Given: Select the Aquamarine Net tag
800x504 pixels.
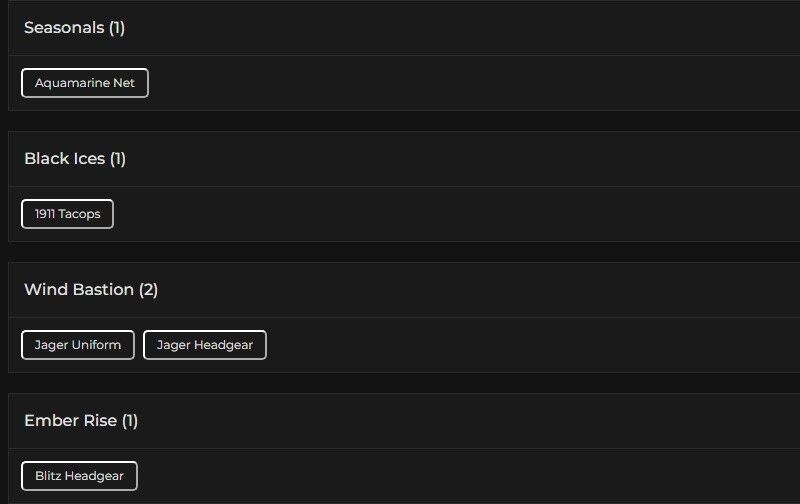Looking at the screenshot, I should tap(85, 83).
